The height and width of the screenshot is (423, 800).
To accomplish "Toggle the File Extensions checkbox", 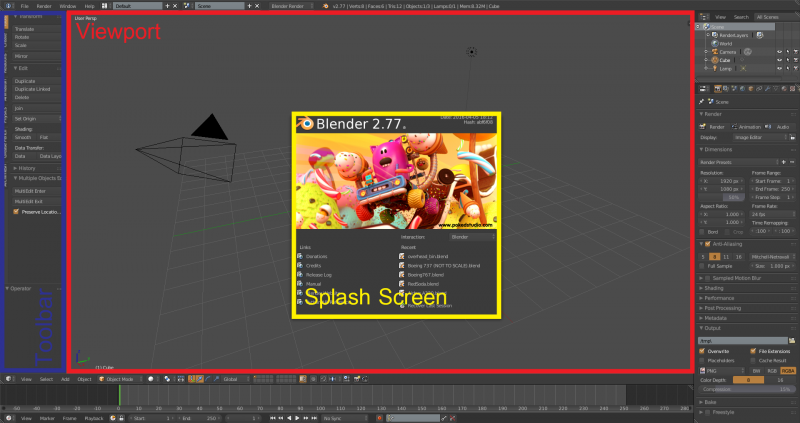I will point(753,351).
